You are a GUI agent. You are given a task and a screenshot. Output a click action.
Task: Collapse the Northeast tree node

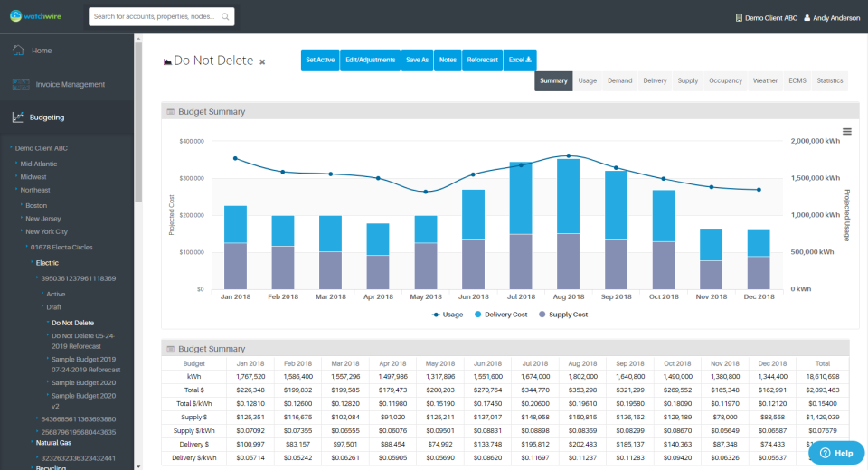(x=16, y=189)
